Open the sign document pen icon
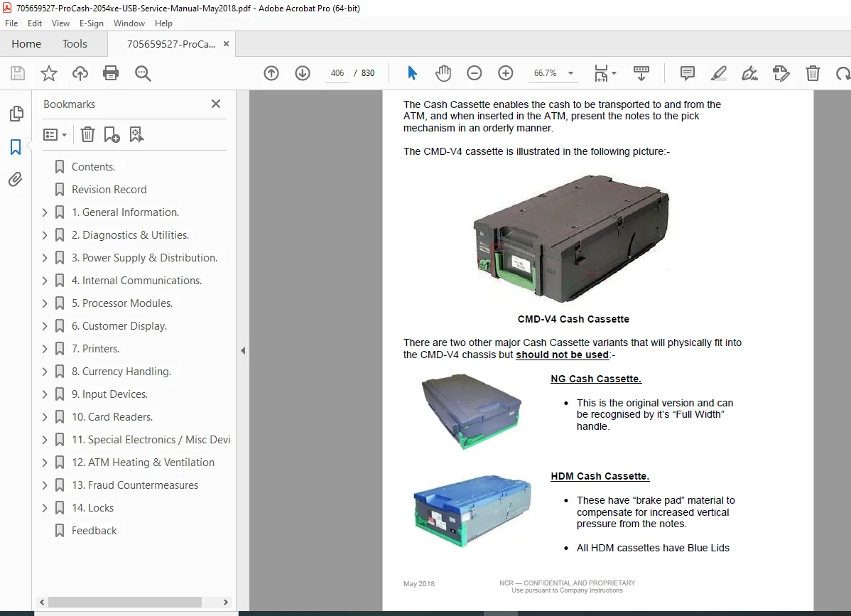The width and height of the screenshot is (851, 616). point(749,72)
